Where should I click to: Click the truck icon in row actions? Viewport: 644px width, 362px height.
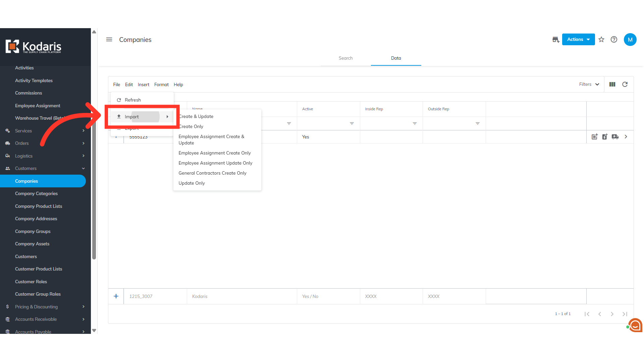click(x=615, y=137)
